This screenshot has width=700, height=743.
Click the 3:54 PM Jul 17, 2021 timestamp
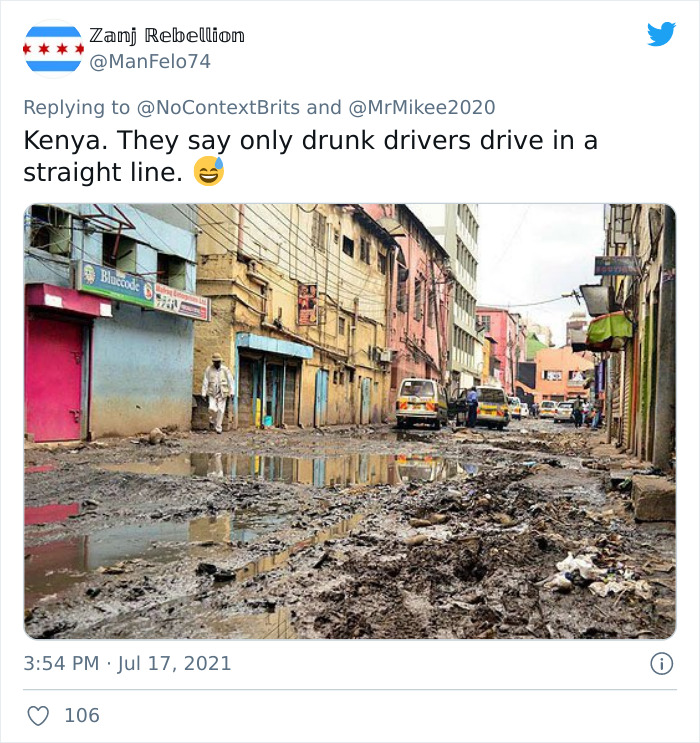coord(127,663)
